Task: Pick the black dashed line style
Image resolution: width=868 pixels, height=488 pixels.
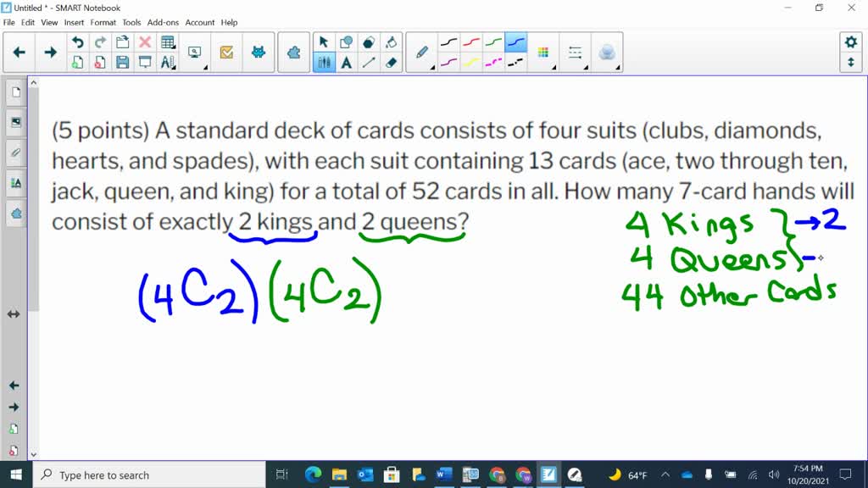Action: pos(516,63)
